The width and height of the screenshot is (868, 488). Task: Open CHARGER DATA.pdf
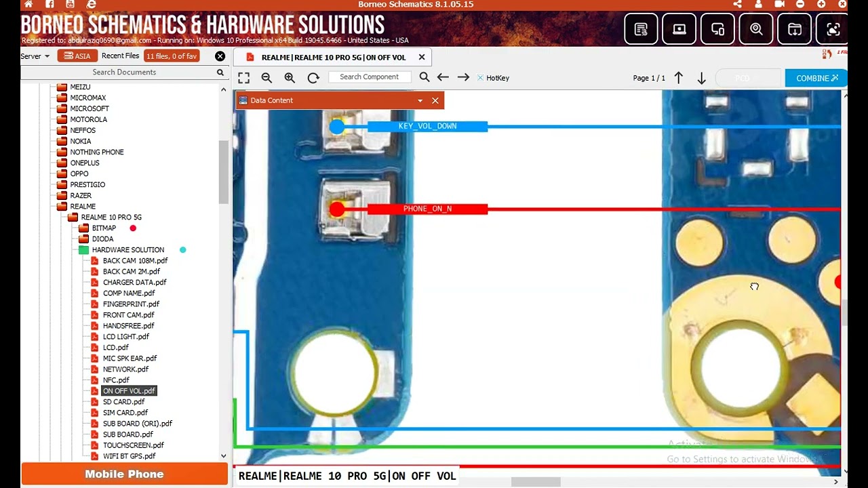click(x=134, y=282)
